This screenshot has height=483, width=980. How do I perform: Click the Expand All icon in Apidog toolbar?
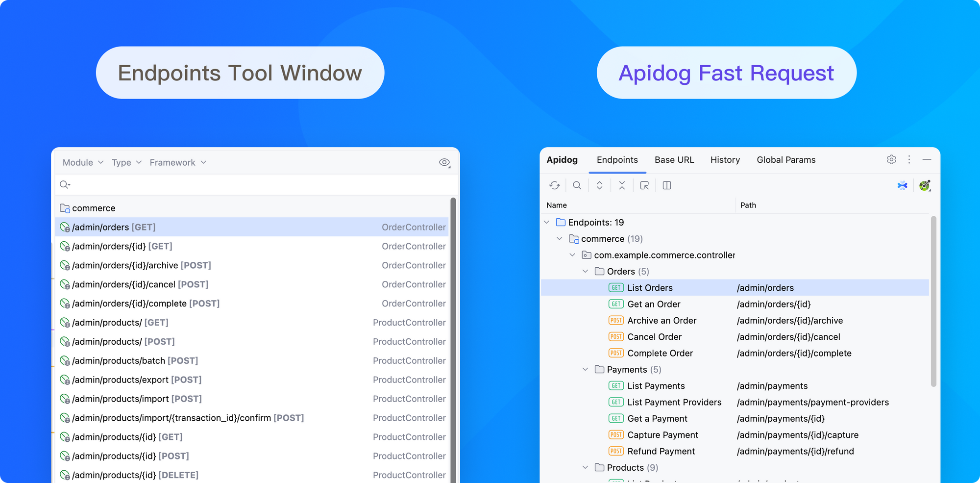[599, 185]
